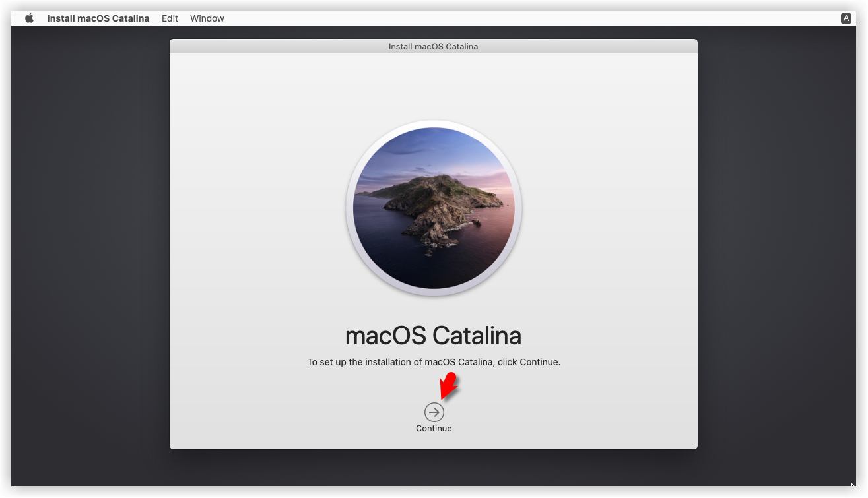Open the Window menu

(x=207, y=18)
